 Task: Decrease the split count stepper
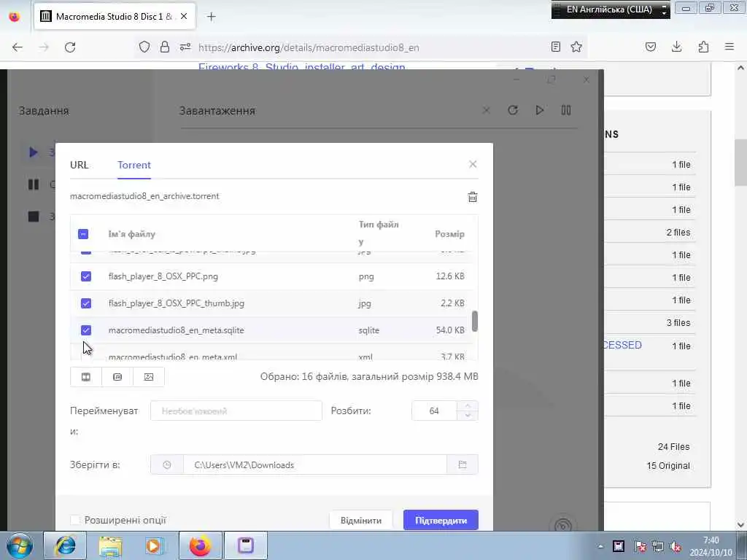pyautogui.click(x=468, y=416)
